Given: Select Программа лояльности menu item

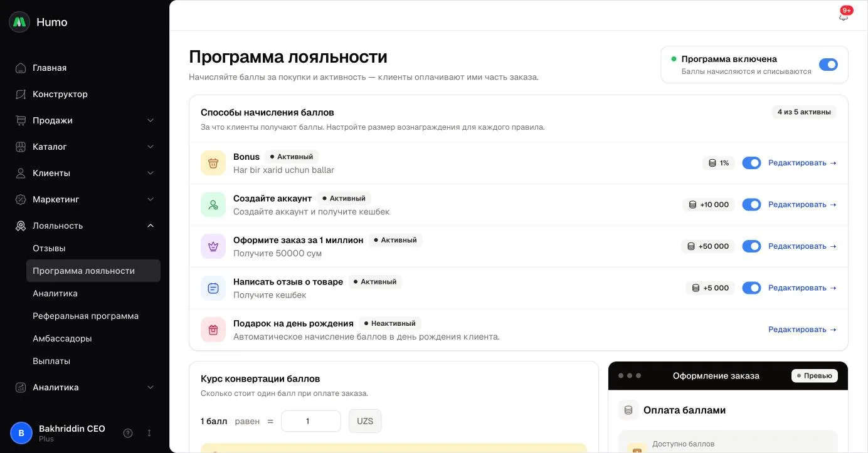Looking at the screenshot, I should tap(93, 271).
